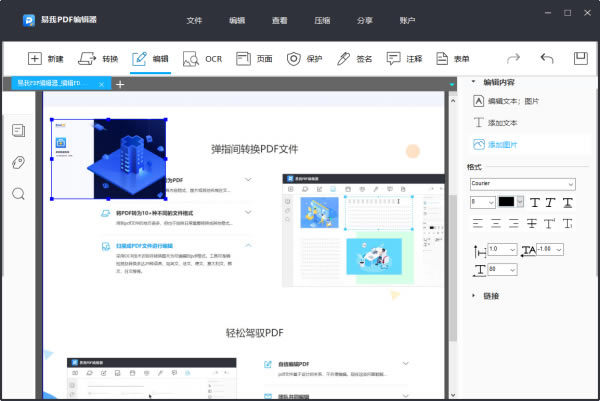The width and height of the screenshot is (600, 401).
Task: Expand the 链接 (Link) section
Action: 490,295
